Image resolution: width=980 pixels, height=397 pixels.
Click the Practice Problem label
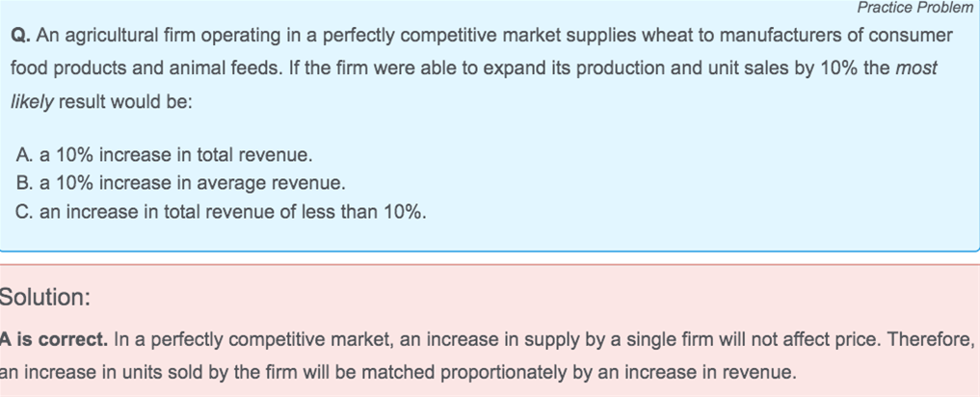pos(915,8)
